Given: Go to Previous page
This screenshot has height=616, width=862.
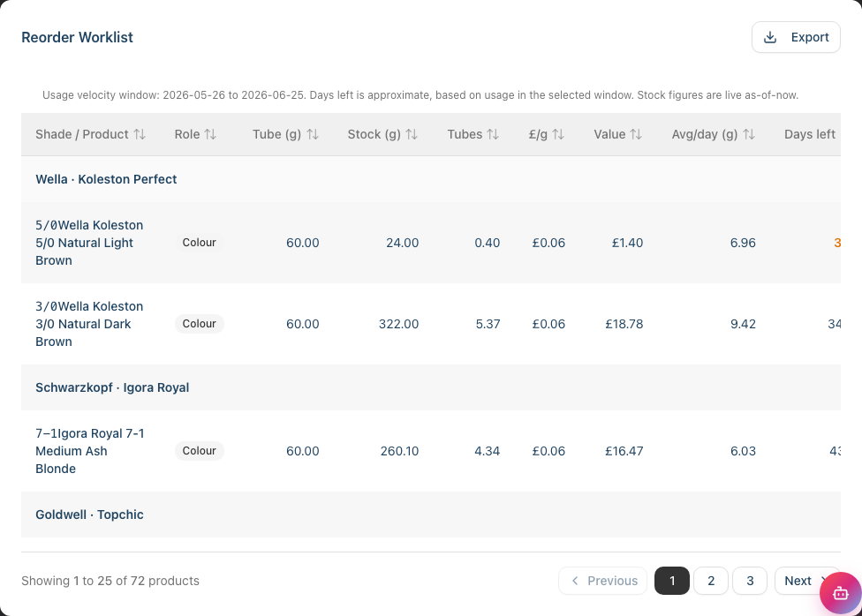Looking at the screenshot, I should click(603, 581).
